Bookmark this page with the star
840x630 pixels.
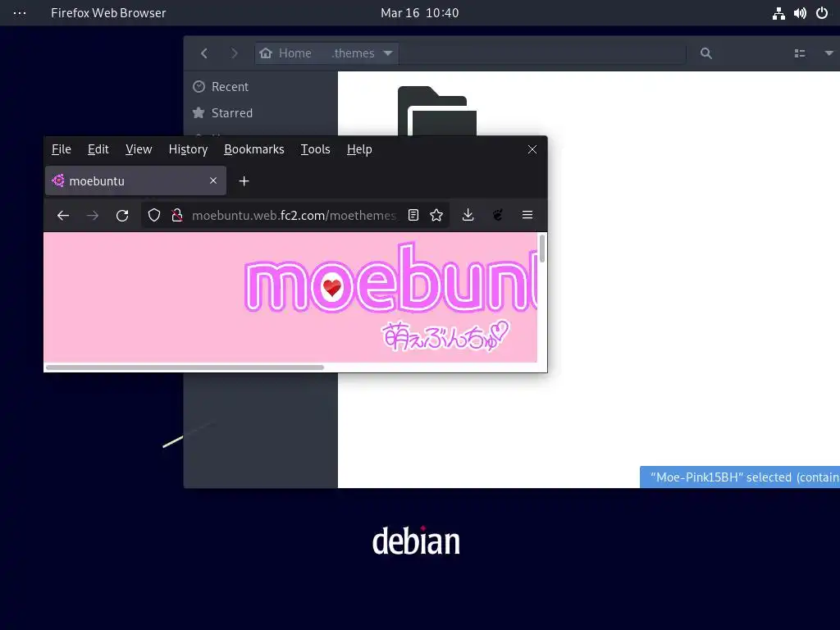click(x=436, y=216)
